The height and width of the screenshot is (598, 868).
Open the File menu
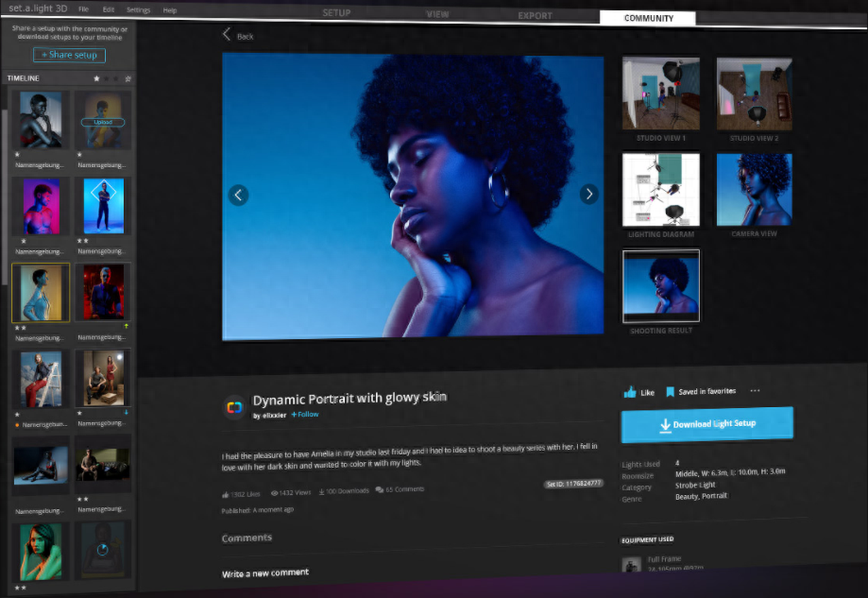(84, 9)
